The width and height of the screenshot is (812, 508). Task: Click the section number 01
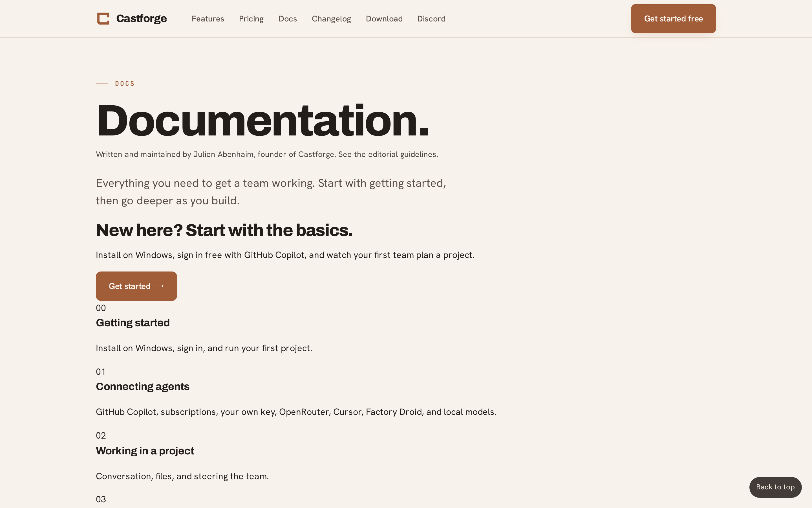click(101, 372)
